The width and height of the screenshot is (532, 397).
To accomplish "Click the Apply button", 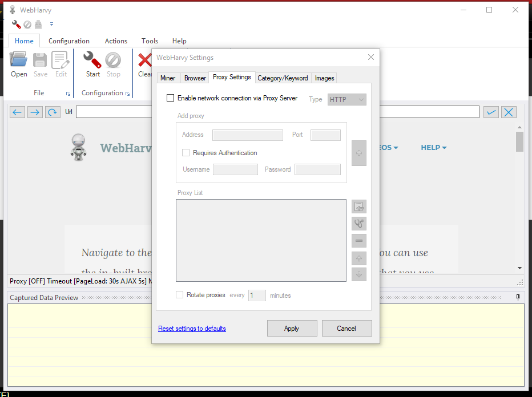I will (x=292, y=328).
